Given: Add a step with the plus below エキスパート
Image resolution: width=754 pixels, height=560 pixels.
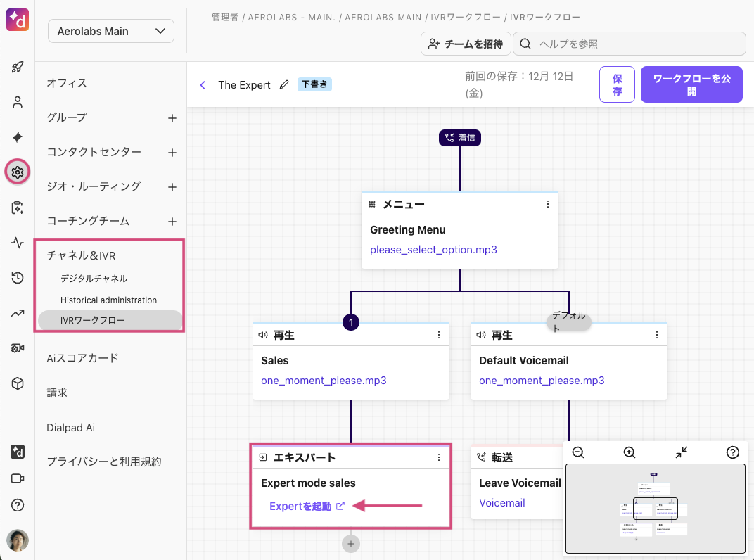Looking at the screenshot, I should coord(352,543).
